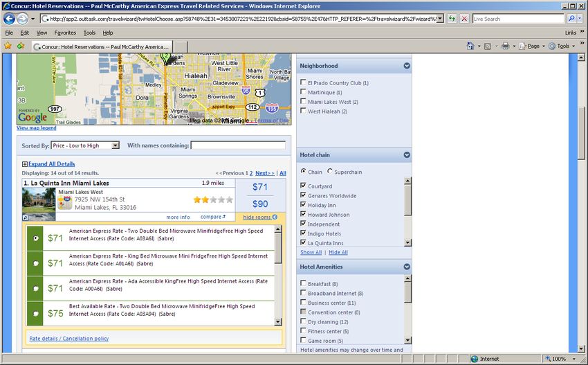
Task: Click the green map marker numbered 2
Action: point(165,57)
